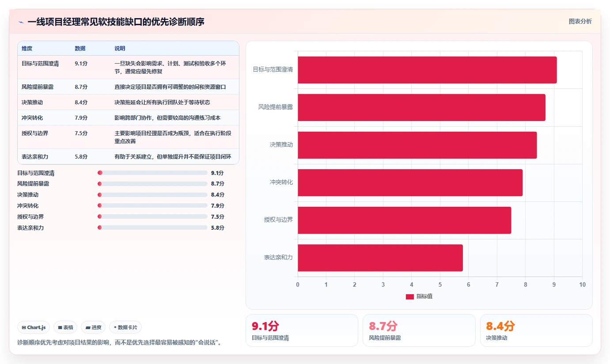Open the 8.4分 data card
Screen dimensions: 610x364
click(536, 330)
